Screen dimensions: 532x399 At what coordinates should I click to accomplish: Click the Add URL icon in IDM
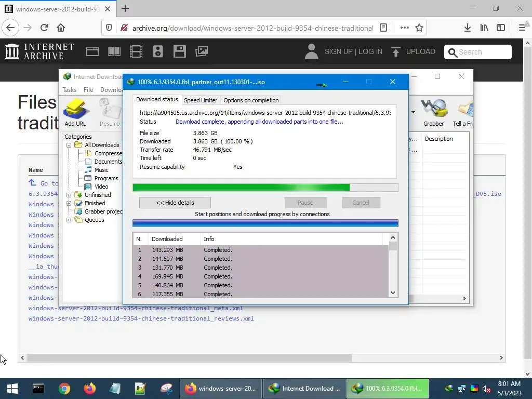click(75, 112)
